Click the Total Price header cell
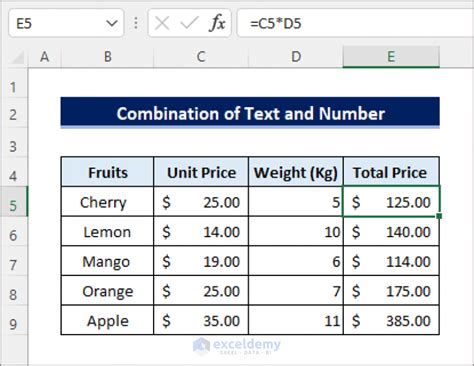Image resolution: width=474 pixels, height=366 pixels. pos(391,172)
